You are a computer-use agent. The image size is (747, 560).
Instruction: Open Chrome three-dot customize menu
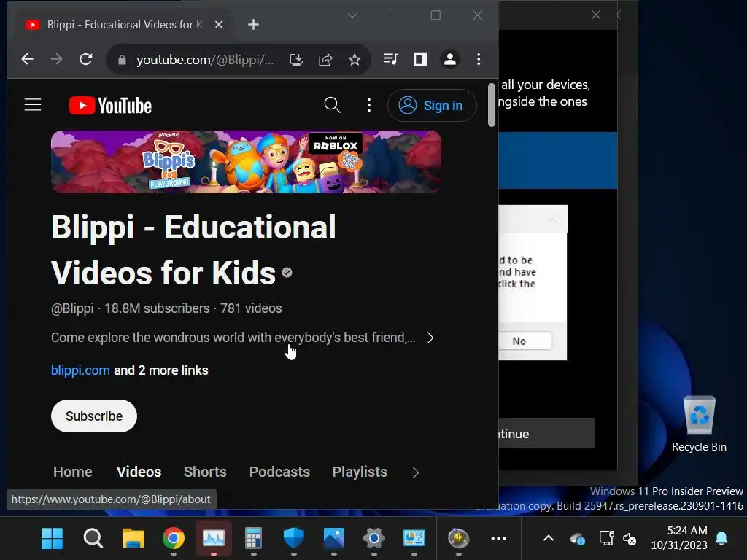(479, 60)
